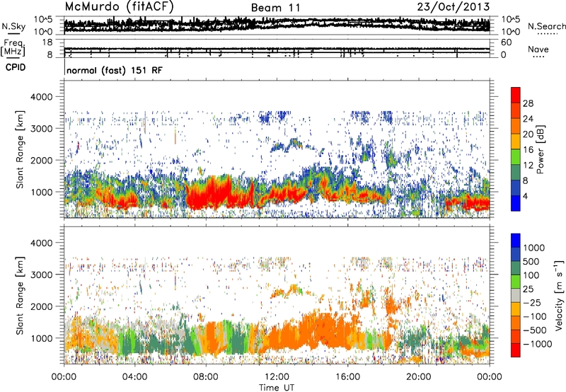
Task: Click the -500 label on Velocity colorbar
Action: [535, 330]
